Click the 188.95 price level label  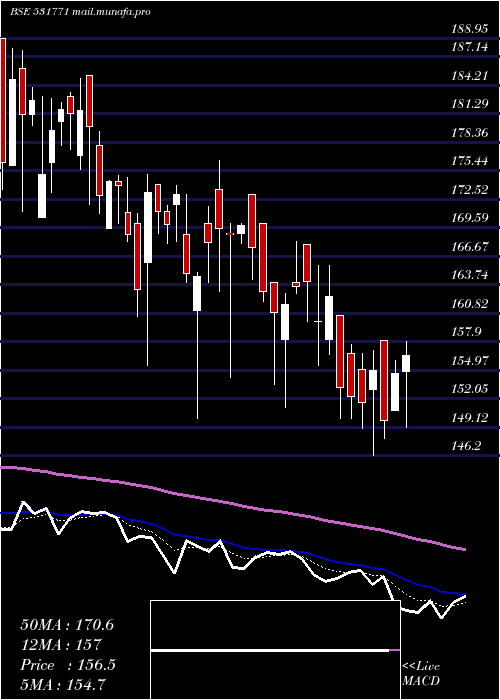(x=469, y=29)
